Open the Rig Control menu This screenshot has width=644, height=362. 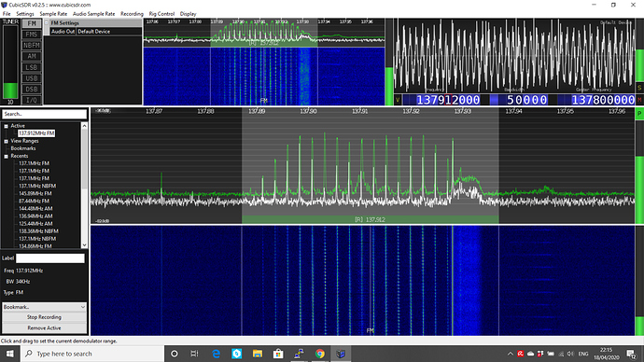[x=161, y=14]
